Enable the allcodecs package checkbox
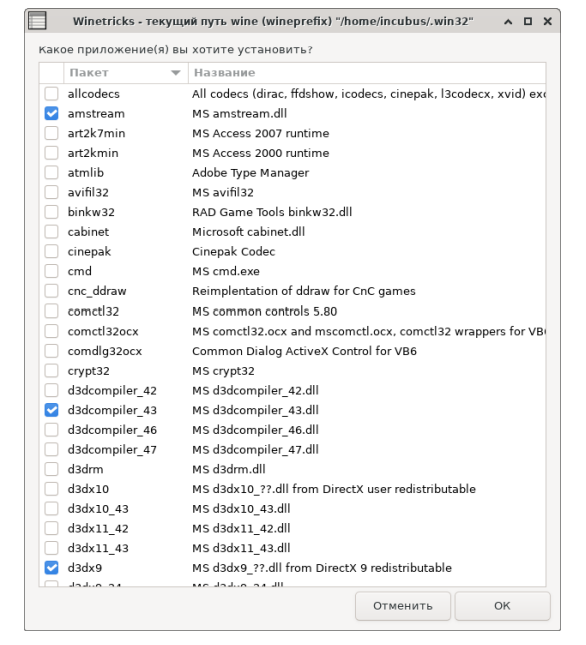Viewport: 586px width, 645px height. click(x=51, y=94)
